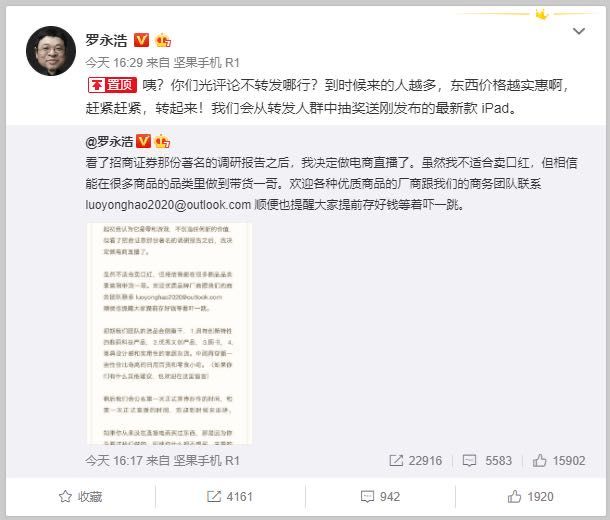Repost this post with 4161 shares

pos(230,497)
